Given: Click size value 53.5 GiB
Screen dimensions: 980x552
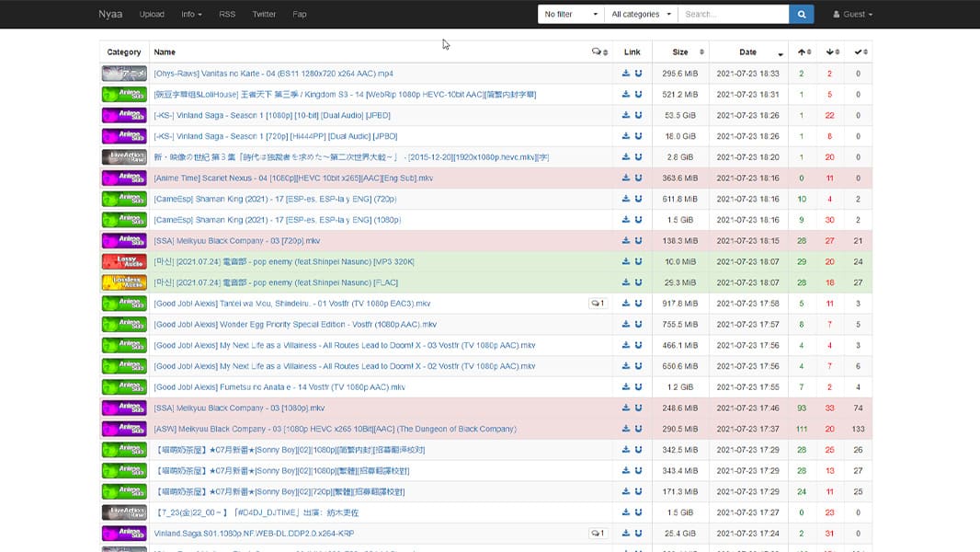Looking at the screenshot, I should pyautogui.click(x=680, y=115).
